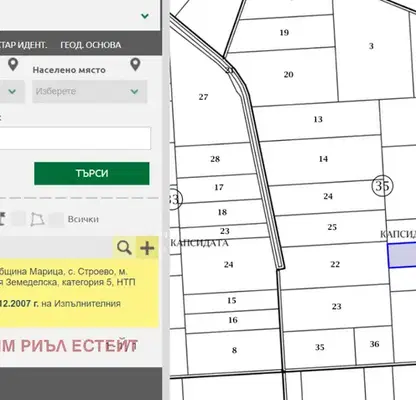Screen dimensions: 416x400
Task: Select the highlighted blue parcel on map
Action: point(402,255)
